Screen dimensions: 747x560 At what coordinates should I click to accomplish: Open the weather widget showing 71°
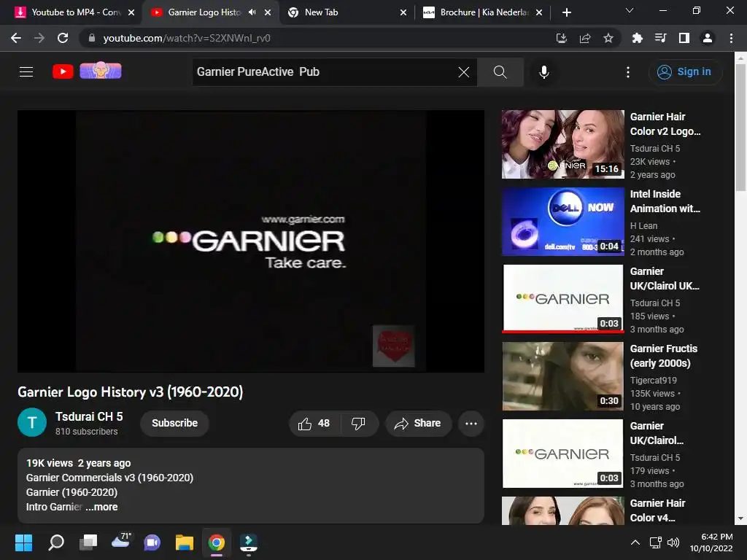click(x=120, y=542)
